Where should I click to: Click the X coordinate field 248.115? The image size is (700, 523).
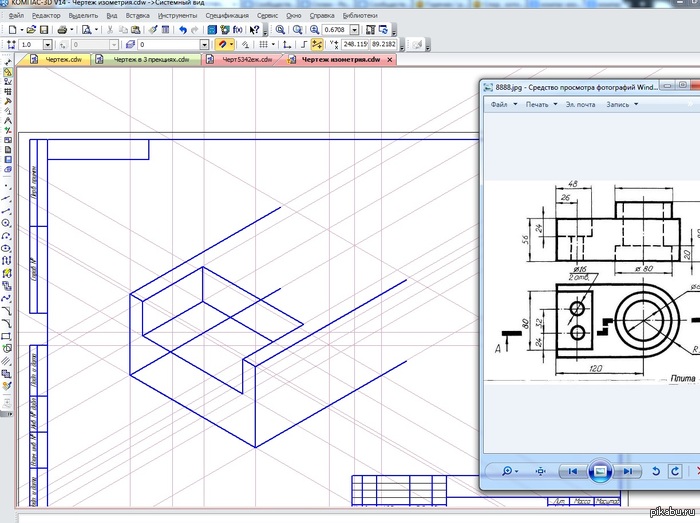tap(354, 45)
